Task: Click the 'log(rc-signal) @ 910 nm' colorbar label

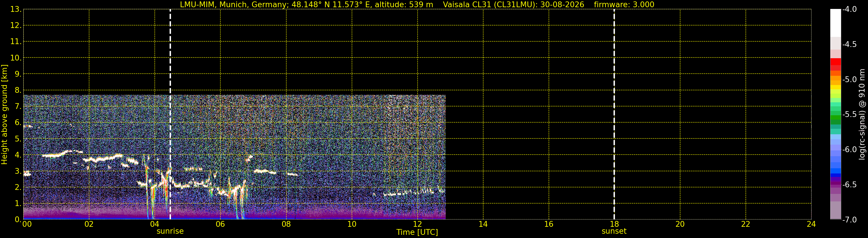Action: [862, 114]
